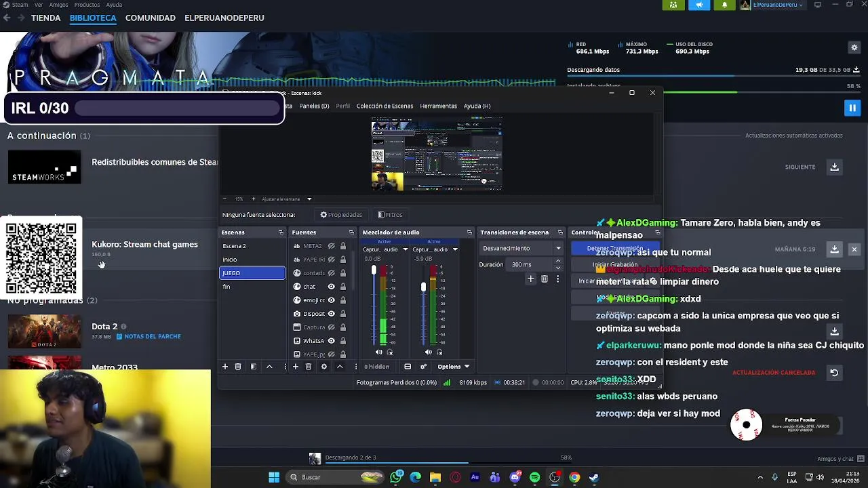The height and width of the screenshot is (488, 868).
Task: Add a new source in the OBS Fuentes panel
Action: click(296, 367)
